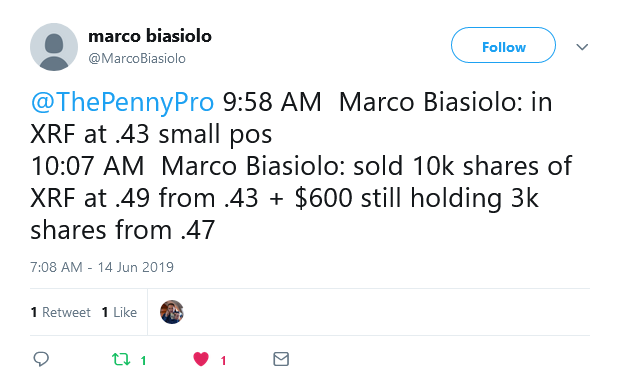Expand the chevron menu beside Follow
The width and height of the screenshot is (619, 391).
pos(582,47)
